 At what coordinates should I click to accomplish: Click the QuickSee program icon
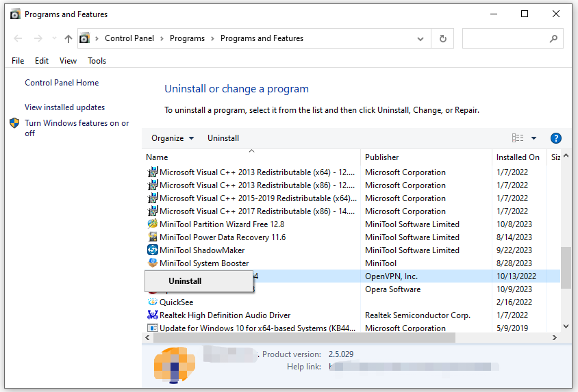(x=153, y=302)
